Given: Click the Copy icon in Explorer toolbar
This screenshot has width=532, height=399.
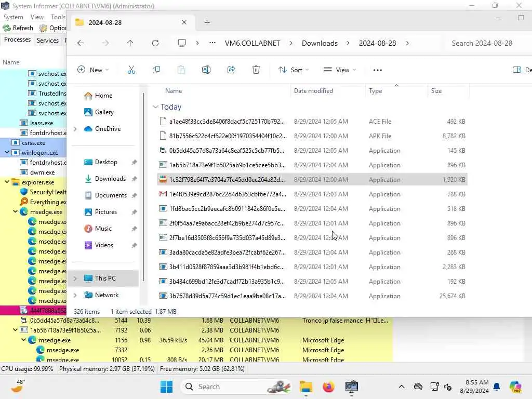Looking at the screenshot, I should click(x=156, y=70).
